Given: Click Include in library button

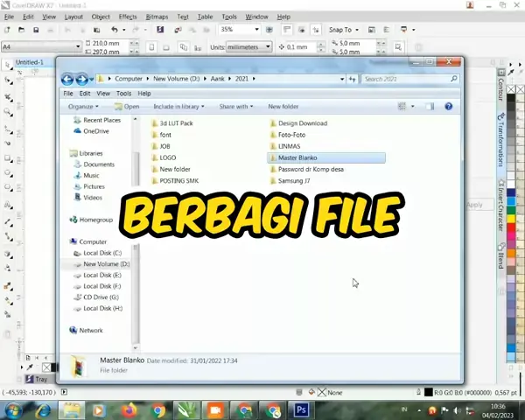Looking at the screenshot, I should [x=178, y=107].
